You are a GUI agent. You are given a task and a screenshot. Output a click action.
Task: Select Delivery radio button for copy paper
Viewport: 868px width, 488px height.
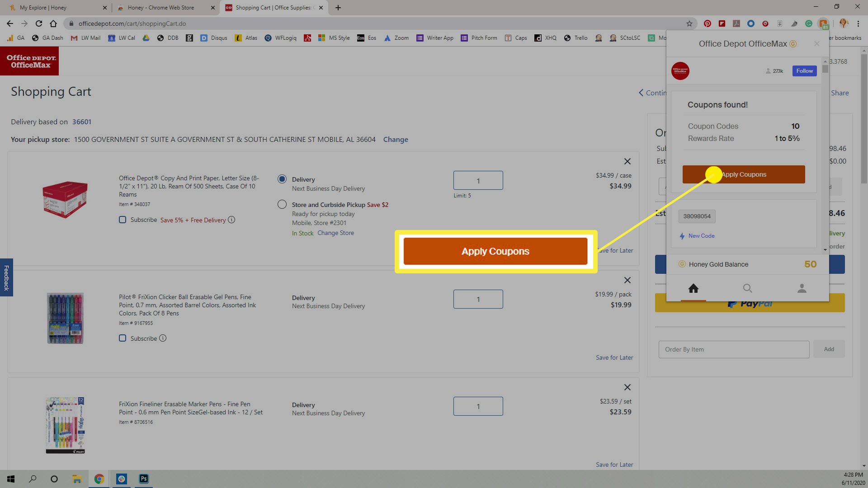pyautogui.click(x=282, y=178)
